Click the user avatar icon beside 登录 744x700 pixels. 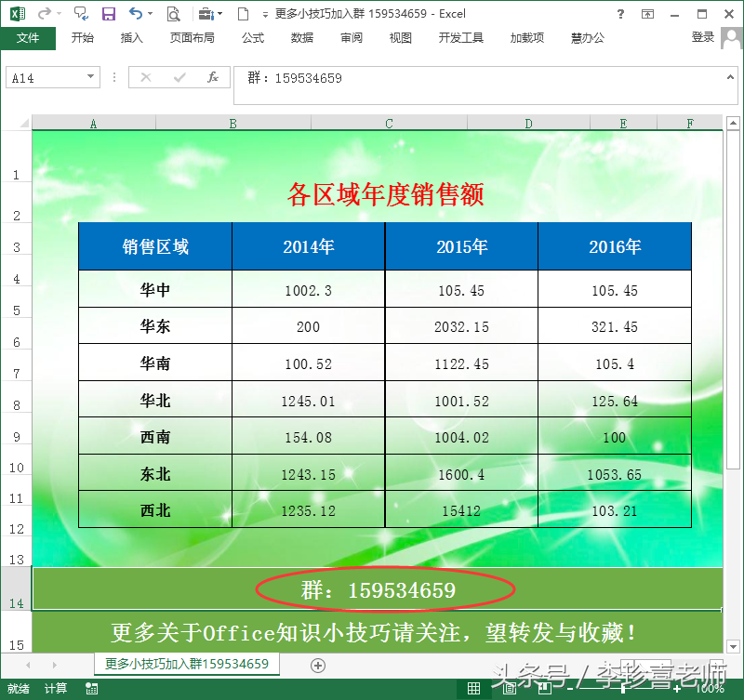click(x=731, y=38)
